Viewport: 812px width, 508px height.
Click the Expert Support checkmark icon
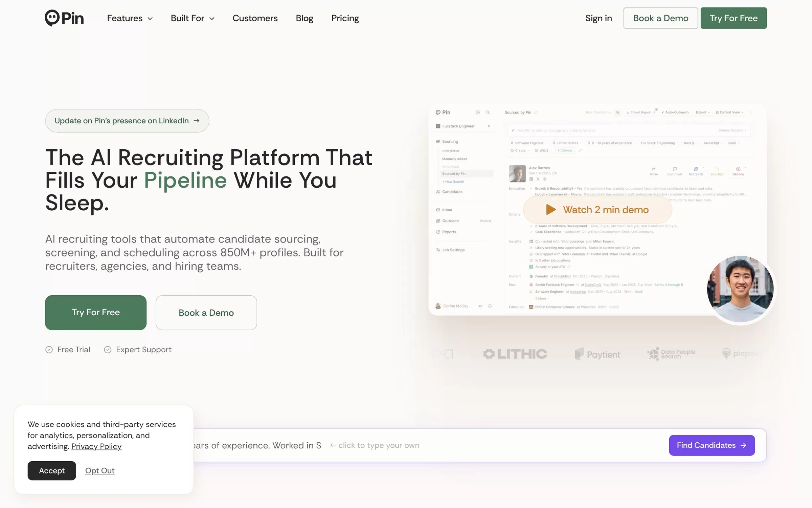pyautogui.click(x=108, y=350)
